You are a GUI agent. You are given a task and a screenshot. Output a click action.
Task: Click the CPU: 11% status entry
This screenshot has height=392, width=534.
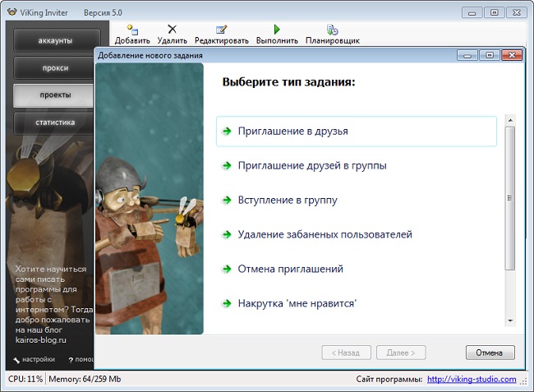click(x=25, y=379)
